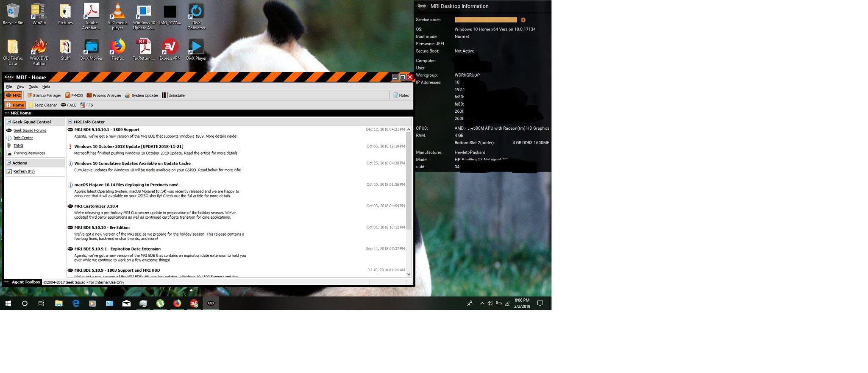Click the Info Center scrollbar up arrow
This screenshot has width=868, height=373.
click(409, 129)
